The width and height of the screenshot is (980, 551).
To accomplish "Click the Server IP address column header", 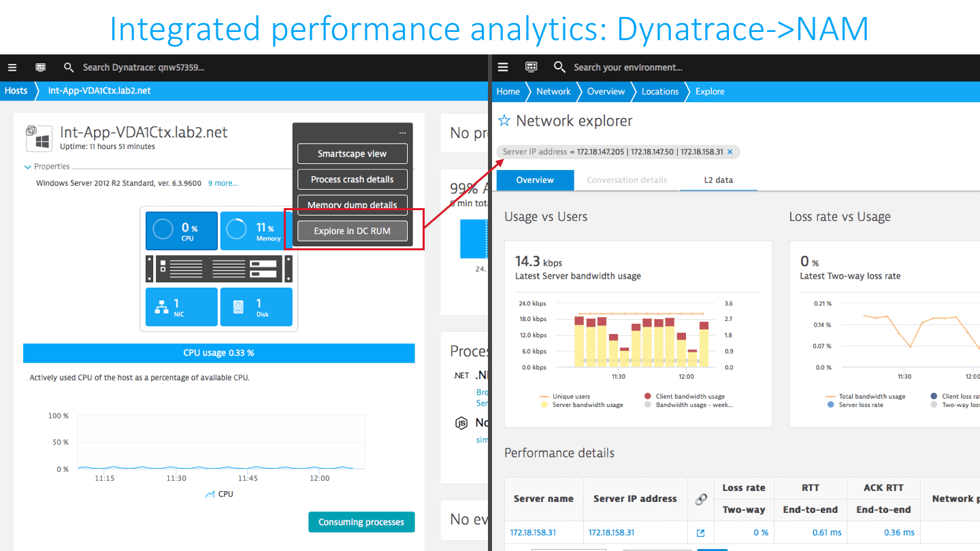I will (x=635, y=499).
